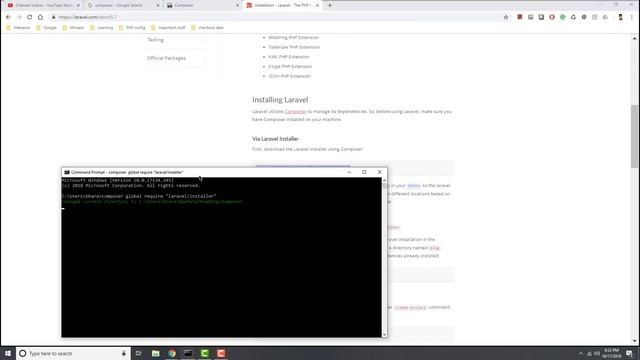Close the Channel Videos YouTube tab
Viewport: 640px width, 360px height.
(78, 5)
